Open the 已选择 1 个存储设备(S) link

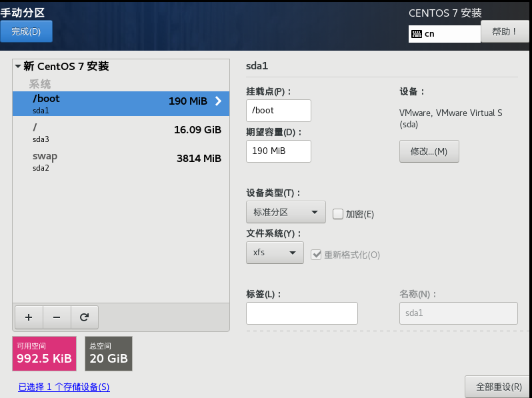pyautogui.click(x=64, y=387)
